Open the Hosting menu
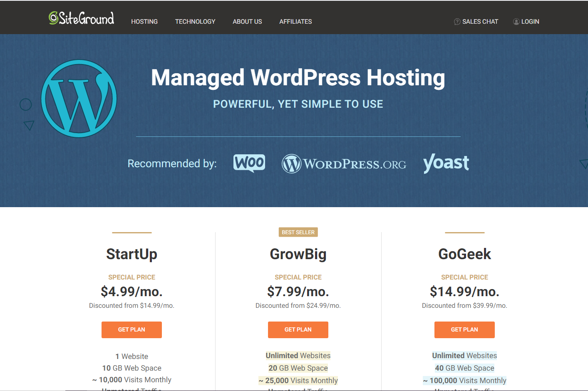This screenshot has height=391, width=588. (x=144, y=22)
